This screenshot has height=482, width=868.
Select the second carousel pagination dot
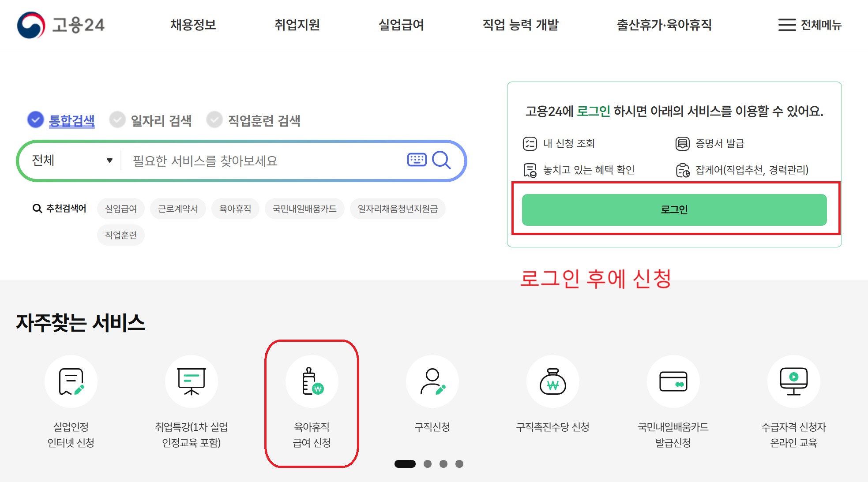427,463
